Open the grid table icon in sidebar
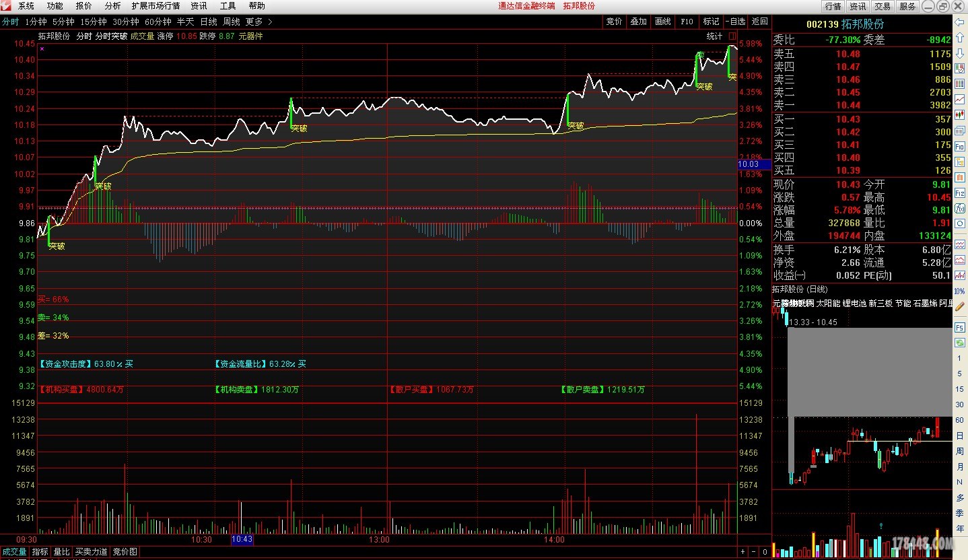 [960, 83]
